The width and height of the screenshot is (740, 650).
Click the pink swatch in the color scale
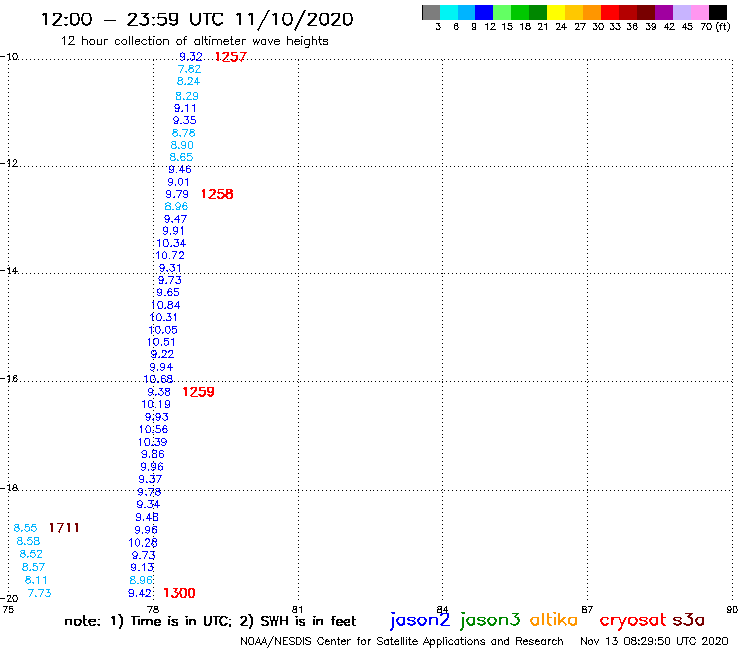[699, 12]
